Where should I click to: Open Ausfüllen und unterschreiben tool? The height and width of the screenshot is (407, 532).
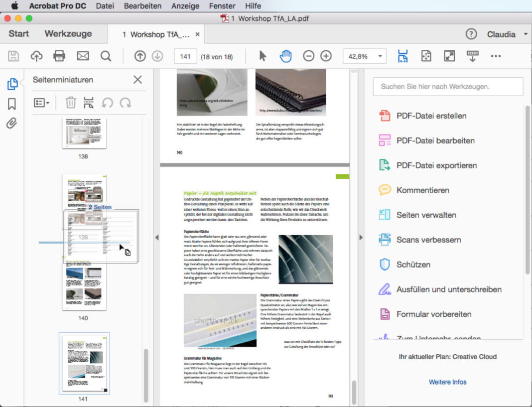point(440,289)
